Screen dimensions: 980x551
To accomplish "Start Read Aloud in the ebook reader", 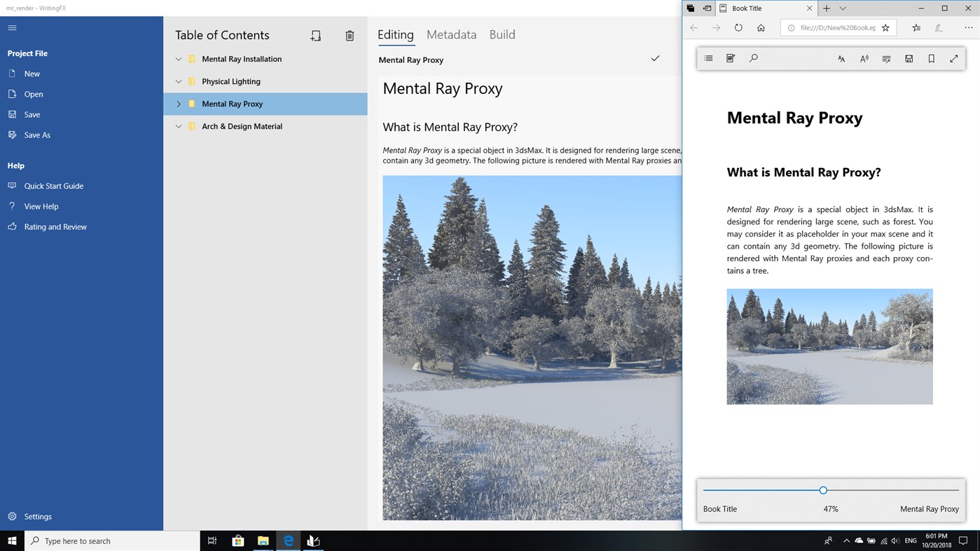I will click(864, 58).
